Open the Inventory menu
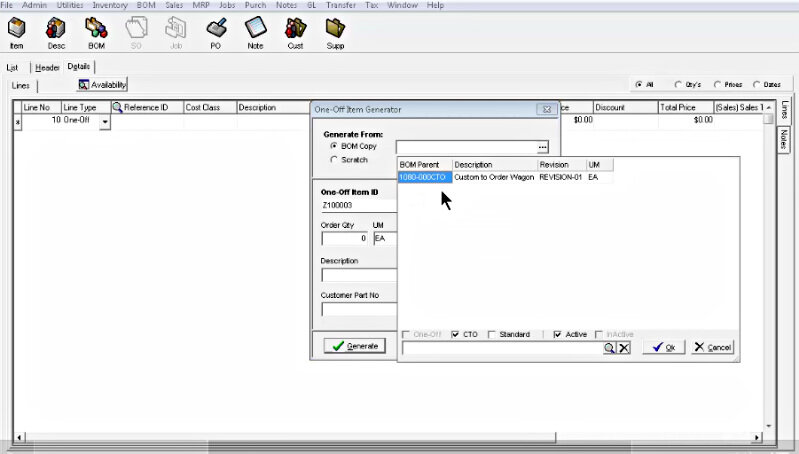The height and width of the screenshot is (454, 799). (x=110, y=5)
